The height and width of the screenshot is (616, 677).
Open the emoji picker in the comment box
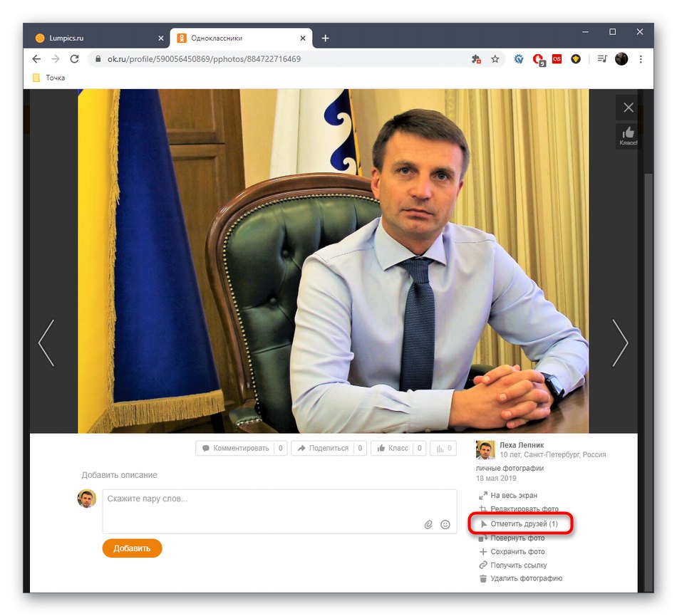445,524
